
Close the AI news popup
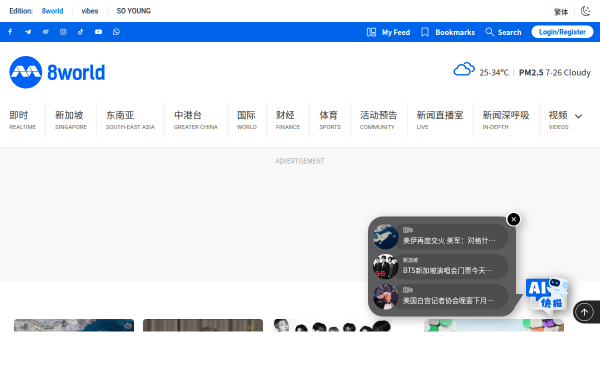point(514,219)
